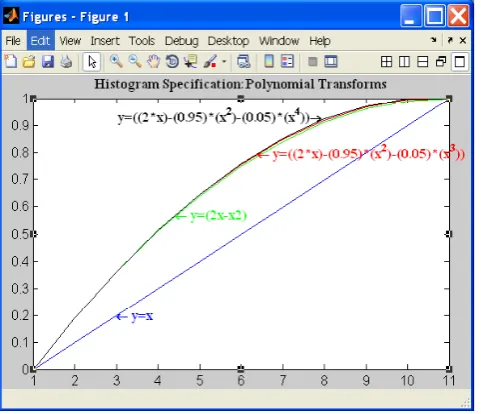Click the top-right corner axes handle
The width and height of the screenshot is (481, 414).
pos(449,99)
